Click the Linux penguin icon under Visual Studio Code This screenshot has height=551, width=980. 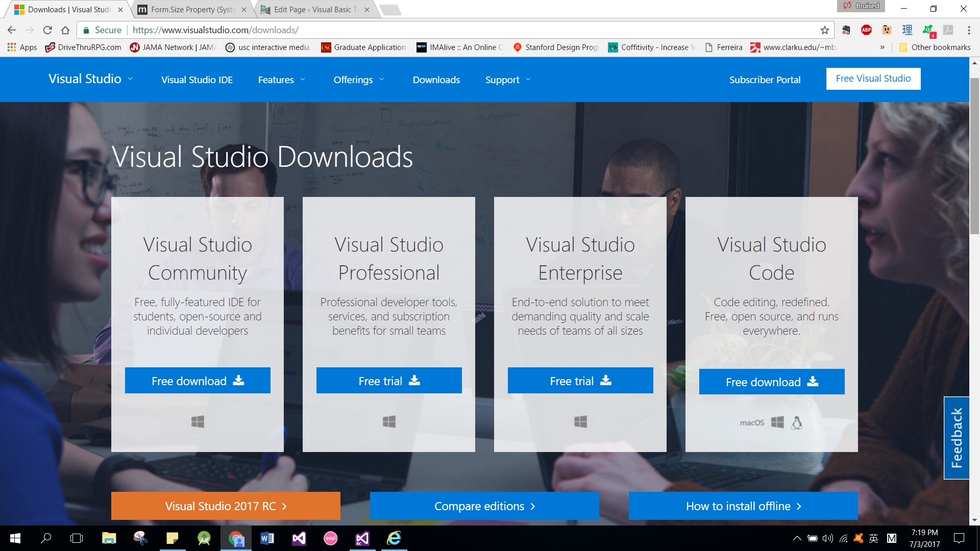coord(797,422)
